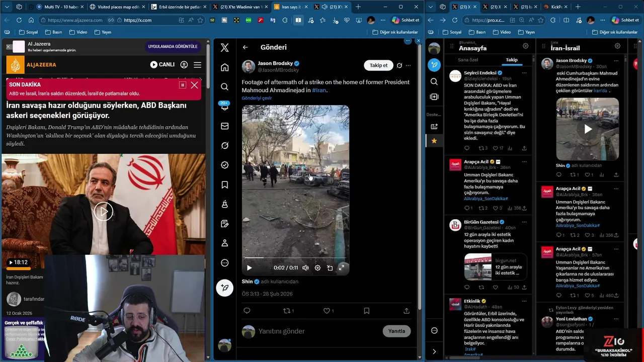644x362 pixels.
Task: Dismiss the Al Jazeera app banner
Action: [8, 47]
